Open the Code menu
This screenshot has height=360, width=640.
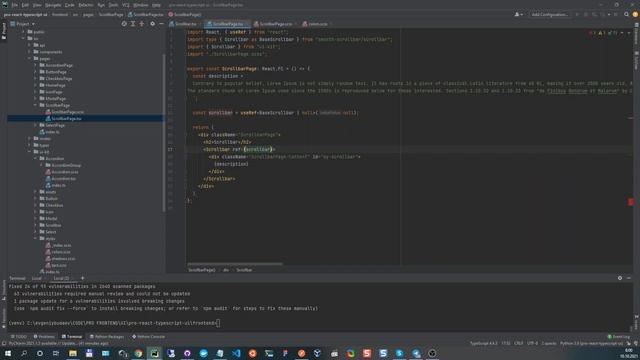tap(70, 5)
